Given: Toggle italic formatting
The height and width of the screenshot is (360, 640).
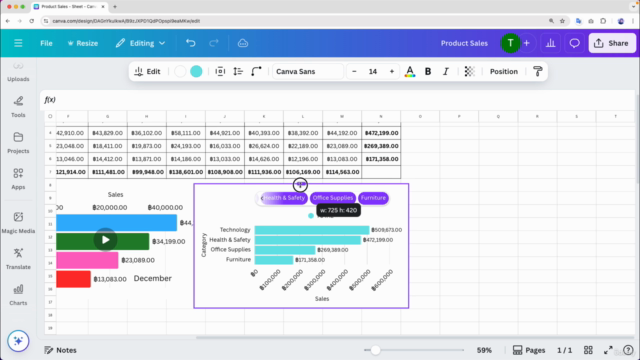Looking at the screenshot, I should click(446, 71).
